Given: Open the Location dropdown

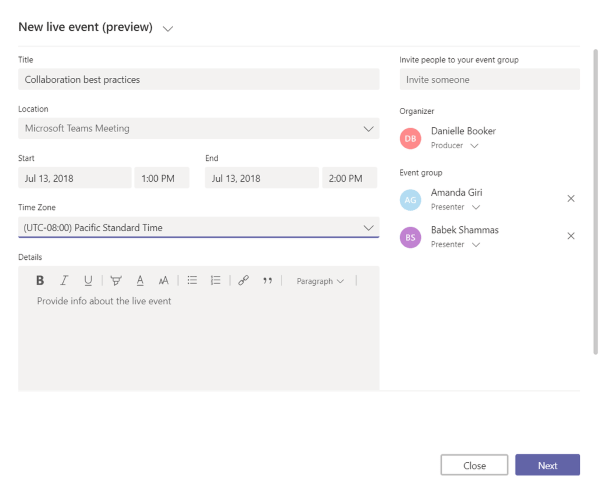Looking at the screenshot, I should coord(368,129).
